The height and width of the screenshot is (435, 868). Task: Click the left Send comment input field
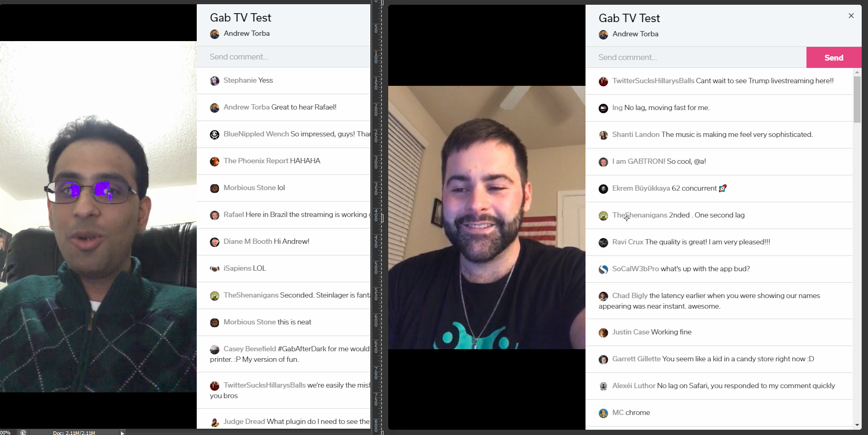point(284,57)
